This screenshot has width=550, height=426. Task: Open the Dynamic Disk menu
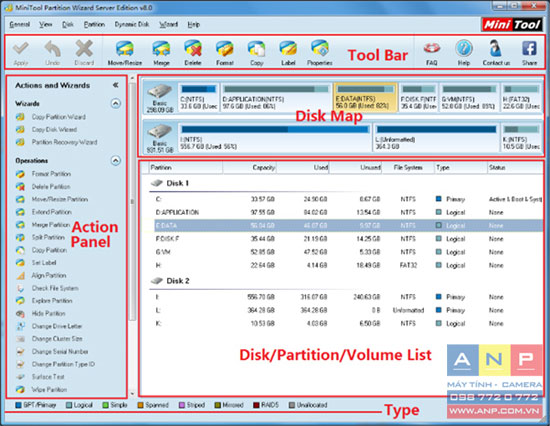click(x=132, y=24)
